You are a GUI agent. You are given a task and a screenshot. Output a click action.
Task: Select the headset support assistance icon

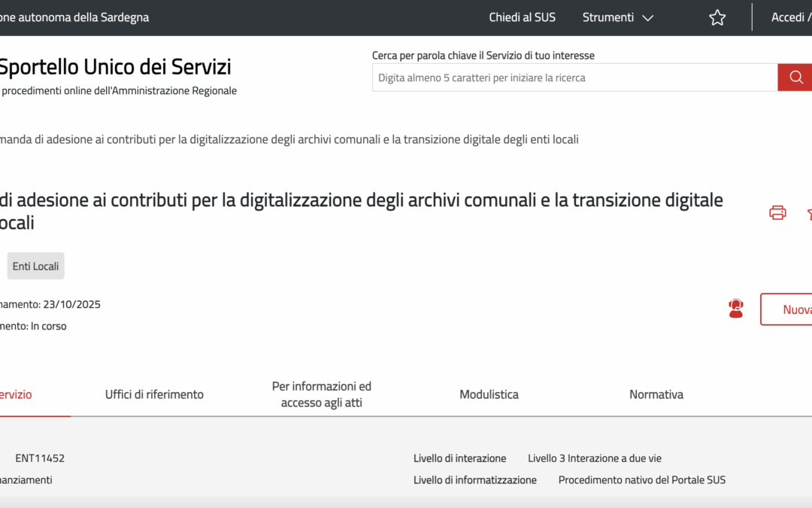[x=735, y=309]
